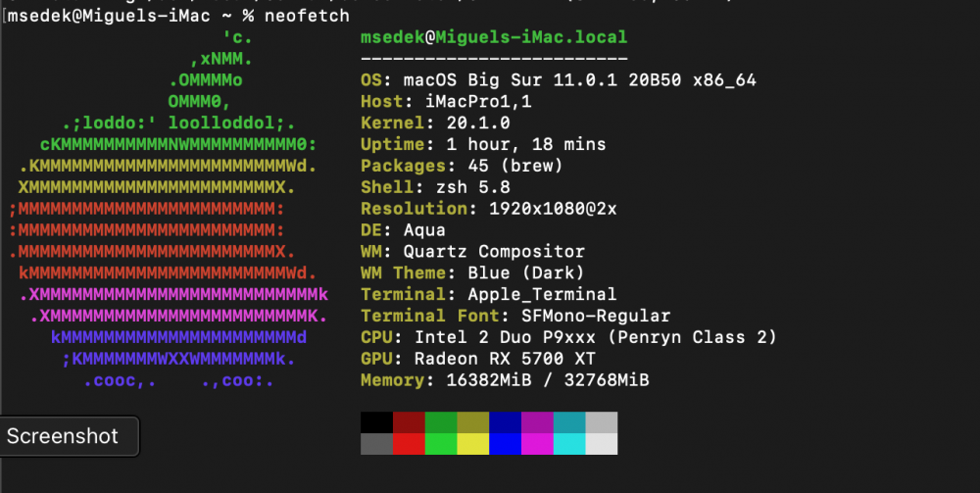Click the bright blue color block
Screen dimensions: 980x493
pos(506,444)
